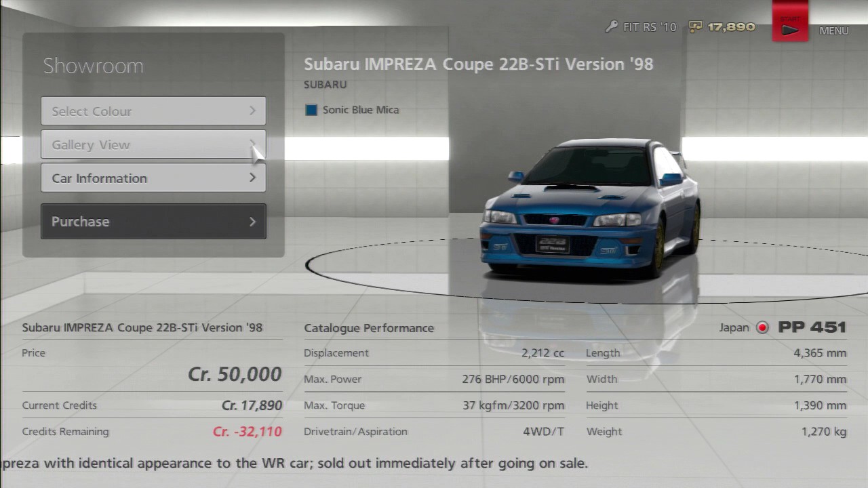Expand the Select Colour chevron arrow
868x488 pixels.
(252, 110)
